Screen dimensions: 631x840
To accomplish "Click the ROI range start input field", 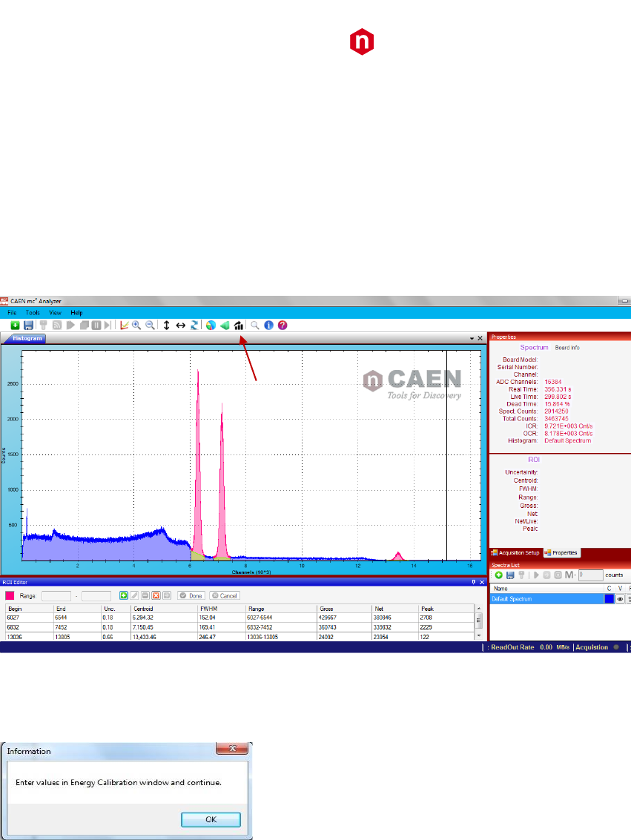I will coord(56,596).
